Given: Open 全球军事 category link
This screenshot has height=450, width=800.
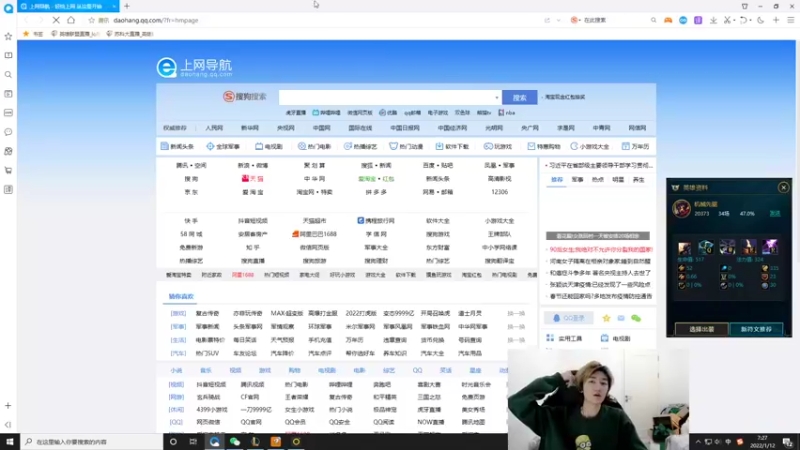Looking at the screenshot, I should (223, 146).
